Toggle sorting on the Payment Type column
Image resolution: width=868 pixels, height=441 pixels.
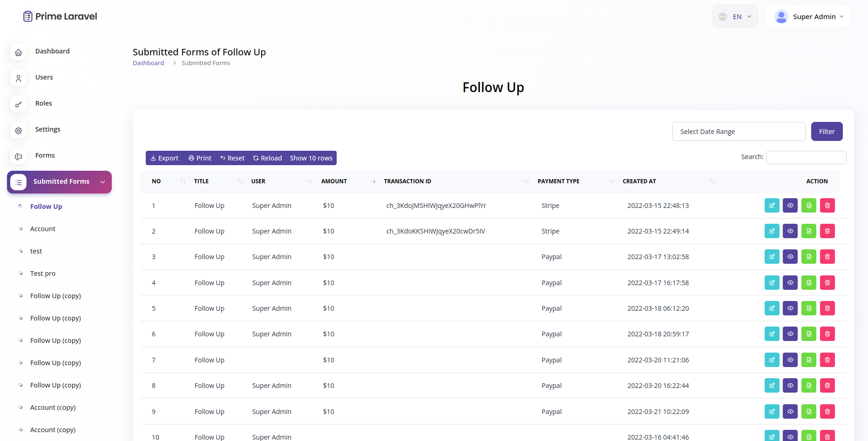point(610,181)
